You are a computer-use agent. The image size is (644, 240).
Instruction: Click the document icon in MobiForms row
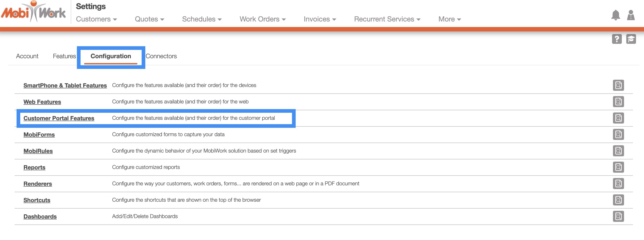(x=618, y=134)
